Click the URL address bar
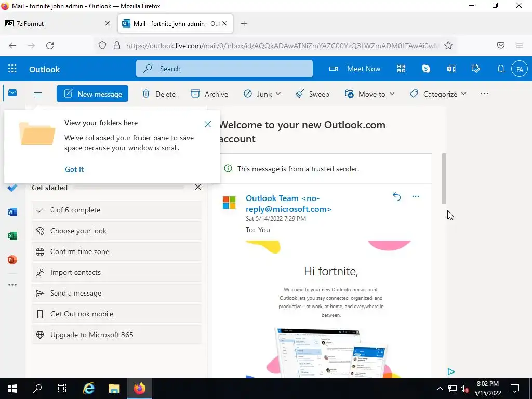The width and height of the screenshot is (532, 399). click(282, 46)
